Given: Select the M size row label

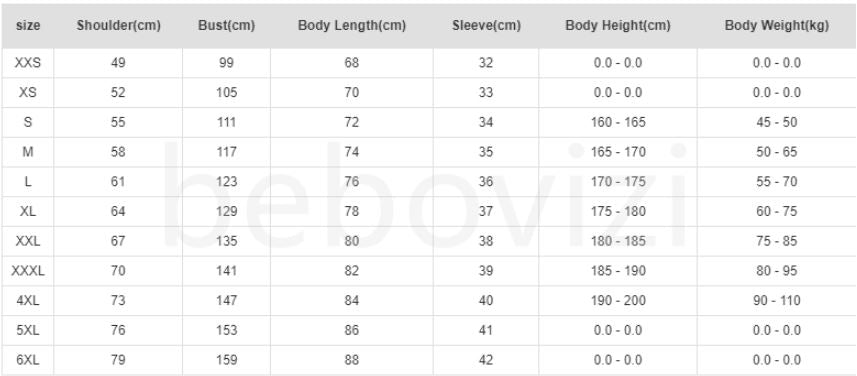Looking at the screenshot, I should point(28,152).
